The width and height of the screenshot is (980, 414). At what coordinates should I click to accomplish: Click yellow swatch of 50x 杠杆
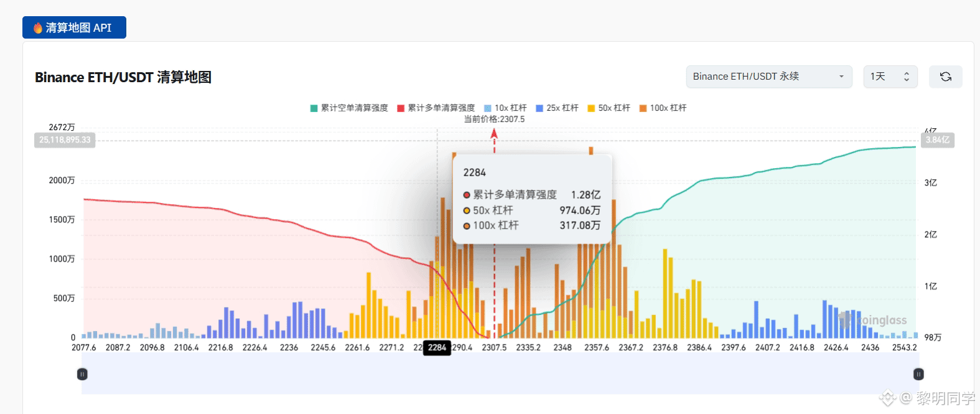[x=590, y=108]
